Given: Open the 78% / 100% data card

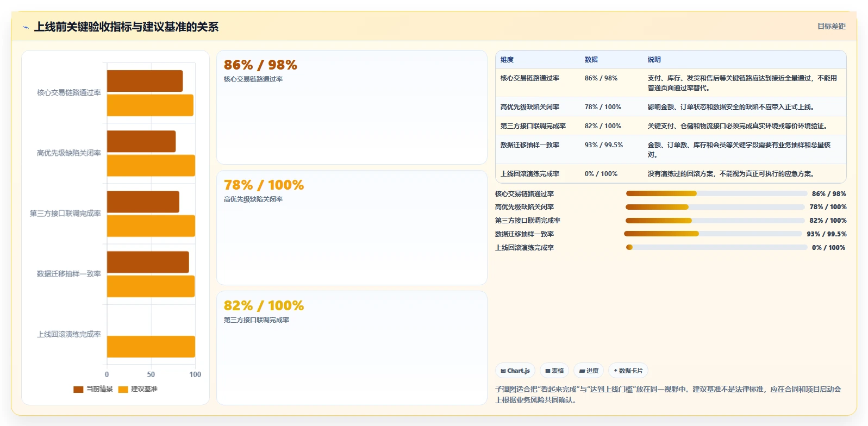Looking at the screenshot, I should (352, 228).
